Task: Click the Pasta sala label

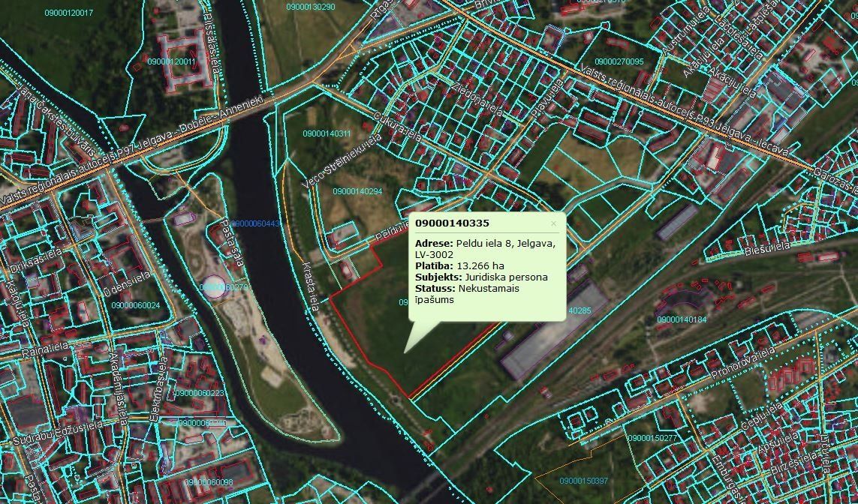Action: click(233, 241)
